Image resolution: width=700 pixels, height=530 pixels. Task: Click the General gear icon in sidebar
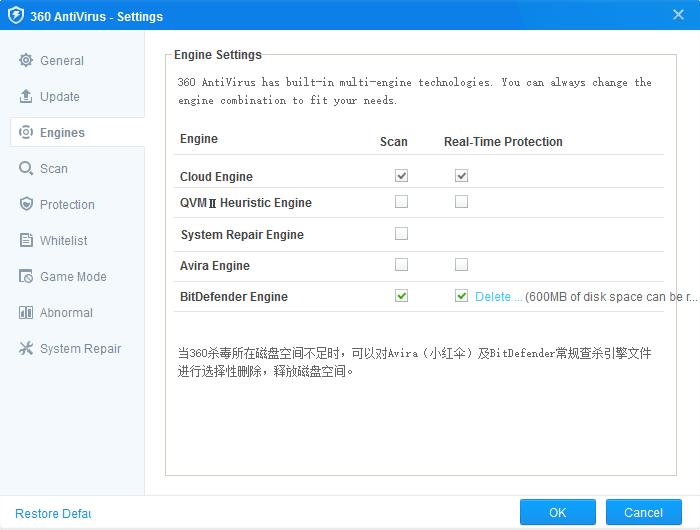26,61
